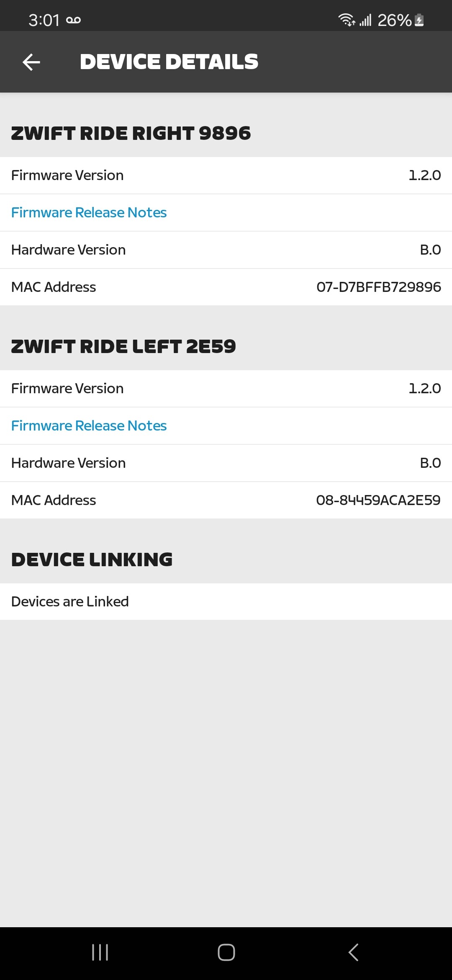Tap the Android home button
The height and width of the screenshot is (980, 452).
(226, 952)
